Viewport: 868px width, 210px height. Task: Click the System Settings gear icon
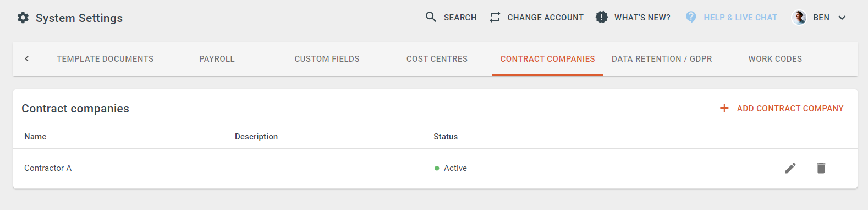(23, 18)
